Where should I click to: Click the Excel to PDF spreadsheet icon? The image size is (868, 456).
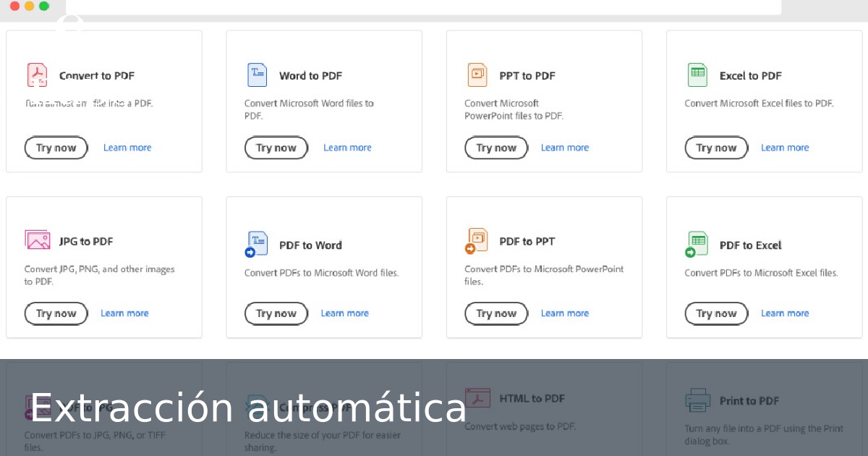[x=697, y=75]
